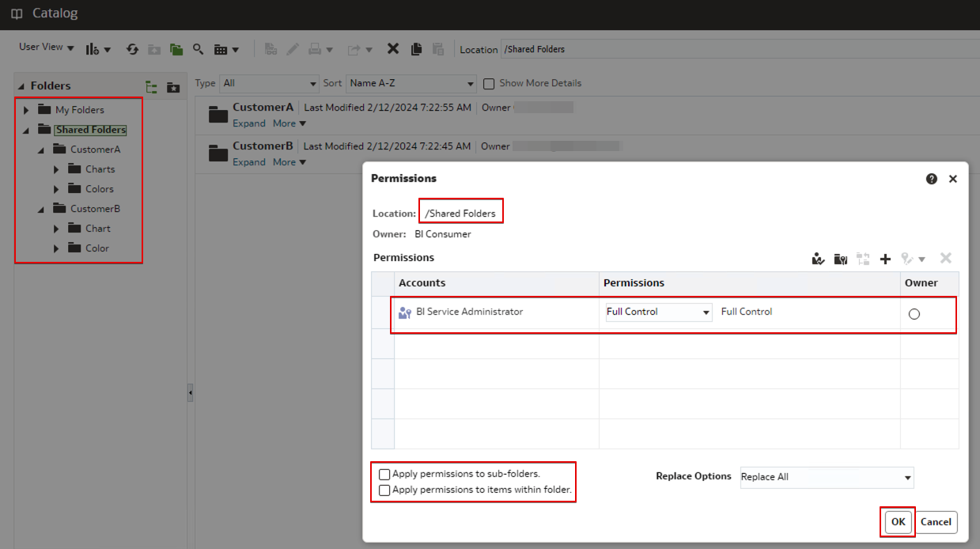The width and height of the screenshot is (980, 549).
Task: Collapse Shared Folders tree node arrow
Action: pyautogui.click(x=26, y=130)
